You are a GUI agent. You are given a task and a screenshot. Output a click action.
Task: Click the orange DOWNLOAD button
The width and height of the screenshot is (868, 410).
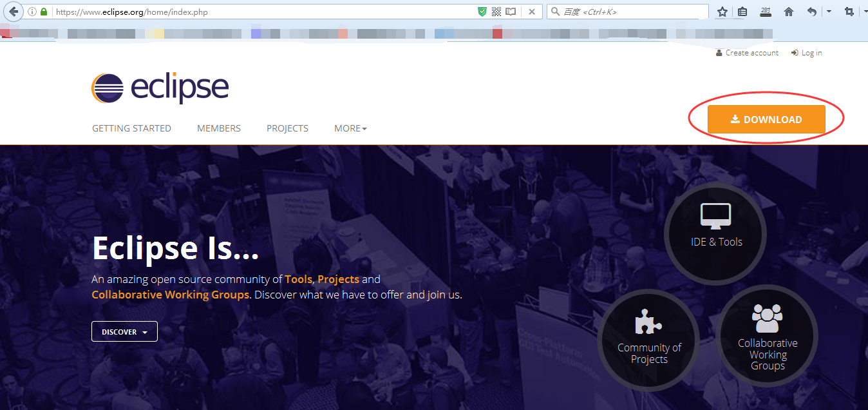pos(766,119)
